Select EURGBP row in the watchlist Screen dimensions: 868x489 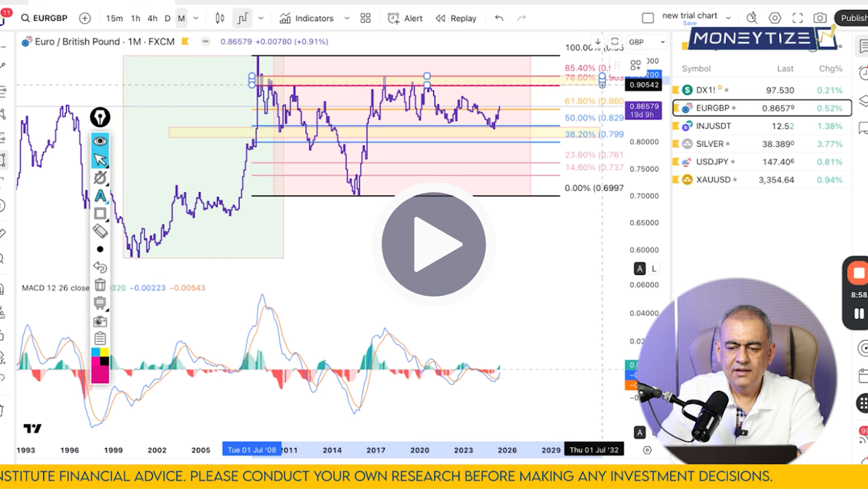762,108
